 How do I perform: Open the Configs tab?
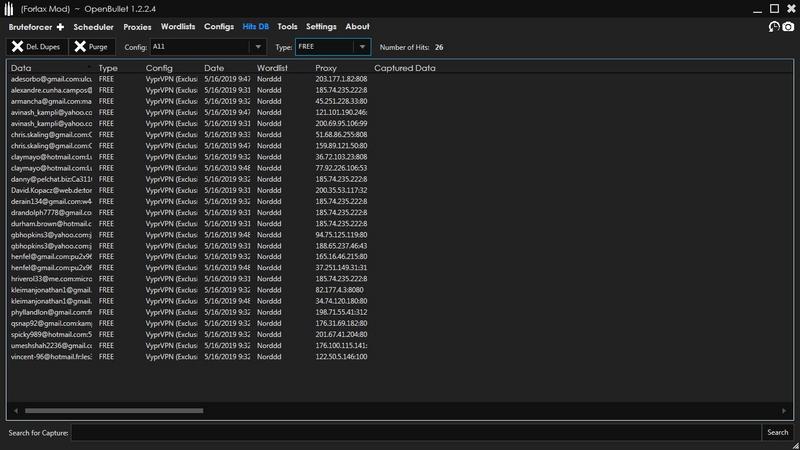[219, 27]
